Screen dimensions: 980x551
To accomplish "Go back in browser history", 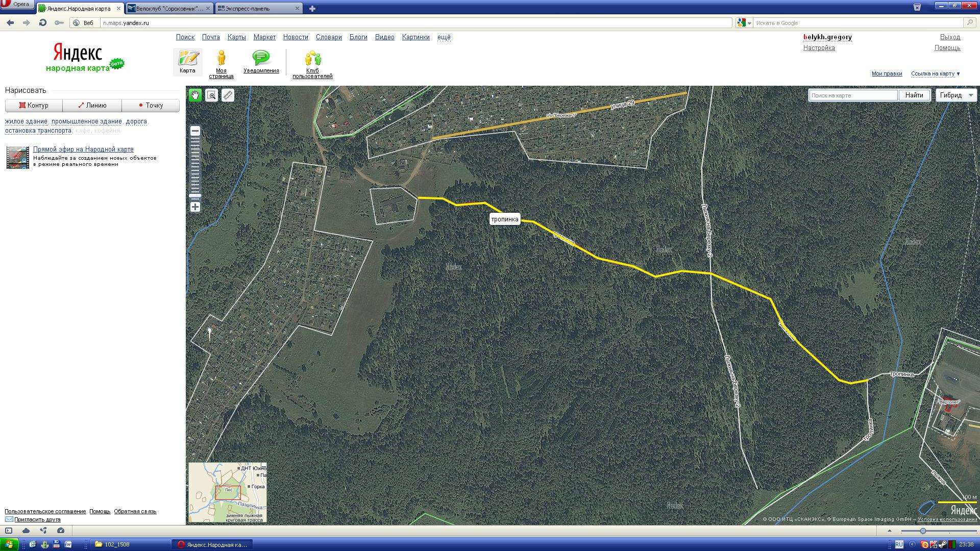I will [10, 22].
